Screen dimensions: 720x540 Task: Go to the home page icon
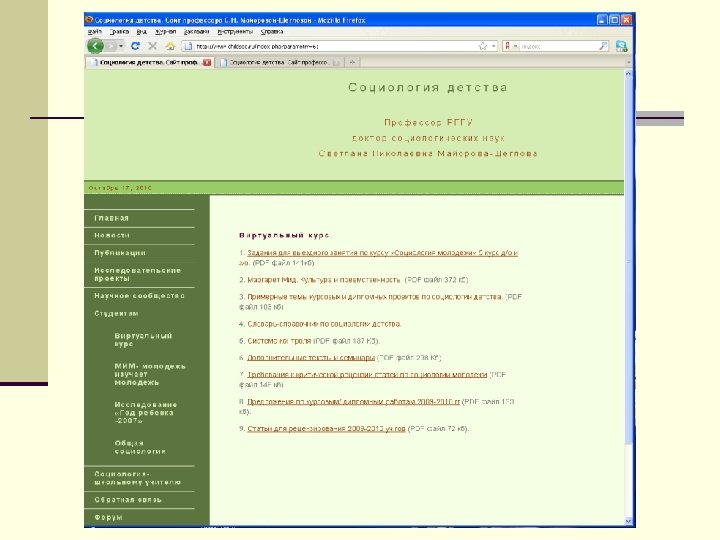[x=170, y=46]
